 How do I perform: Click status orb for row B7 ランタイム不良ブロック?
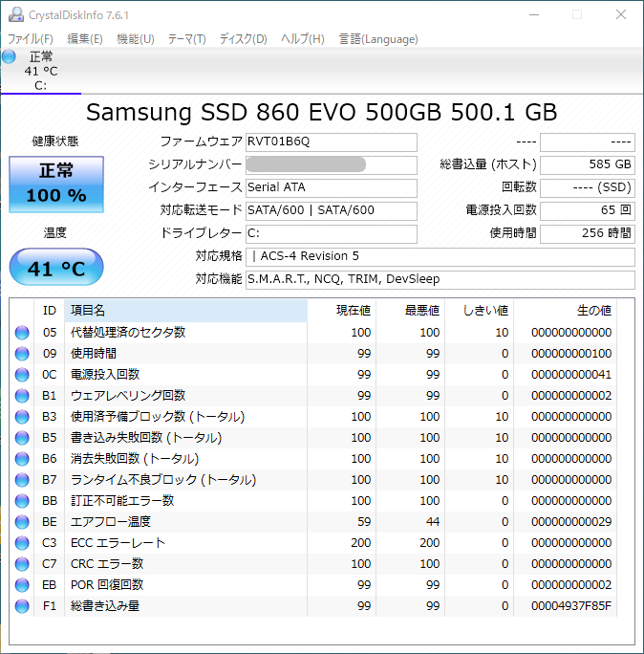point(22,480)
